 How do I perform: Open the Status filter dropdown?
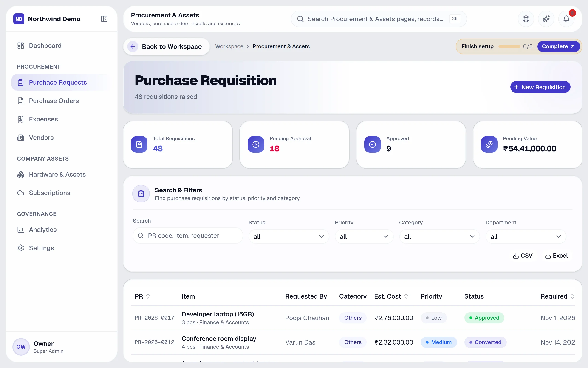click(x=289, y=236)
